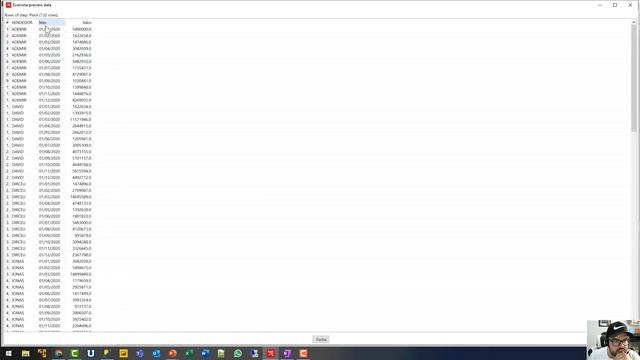The width and height of the screenshot is (640, 360).
Task: Select date 01/01/2020 in DIRCEU's row
Action: click(x=49, y=184)
